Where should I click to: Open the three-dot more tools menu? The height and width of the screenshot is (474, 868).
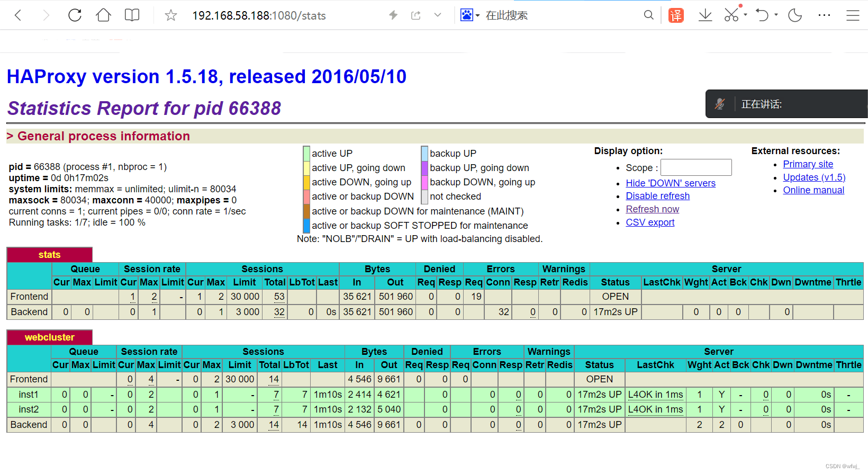point(824,15)
